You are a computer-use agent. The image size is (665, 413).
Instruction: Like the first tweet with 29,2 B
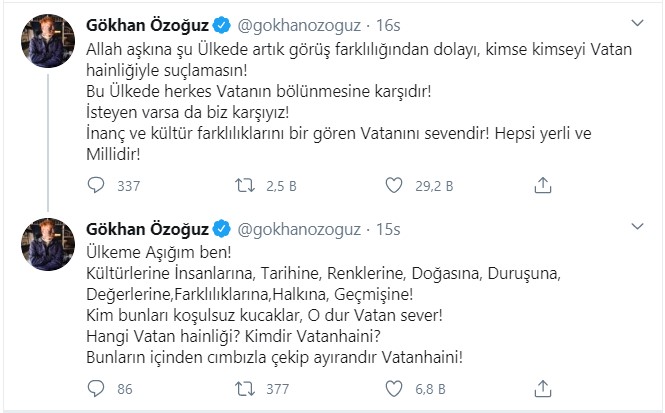(393, 185)
